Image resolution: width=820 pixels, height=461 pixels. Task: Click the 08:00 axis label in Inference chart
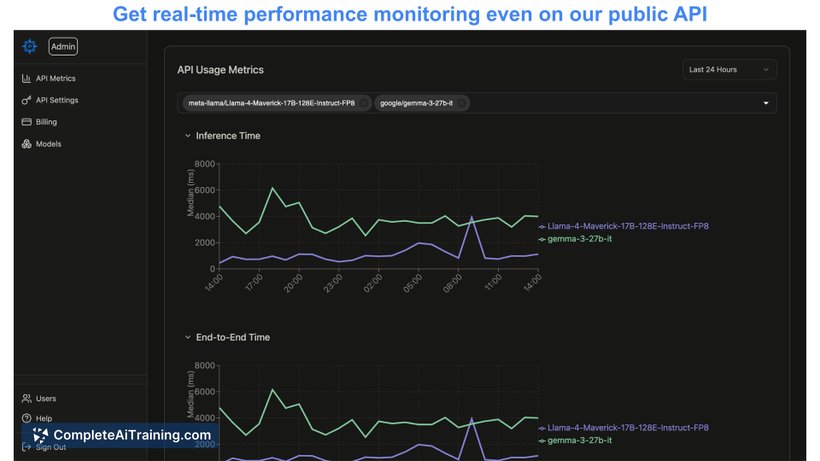pyautogui.click(x=453, y=283)
